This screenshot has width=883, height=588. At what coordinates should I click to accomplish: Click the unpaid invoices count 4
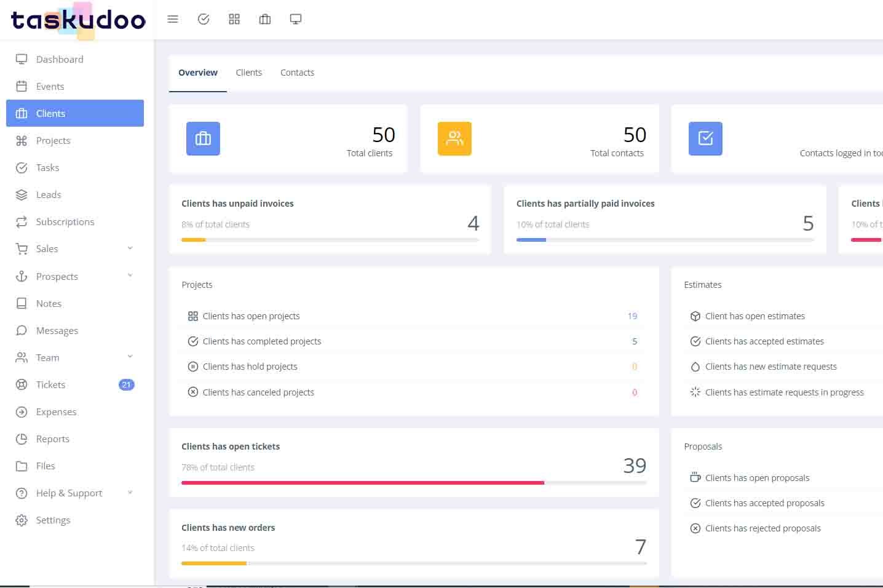473,223
